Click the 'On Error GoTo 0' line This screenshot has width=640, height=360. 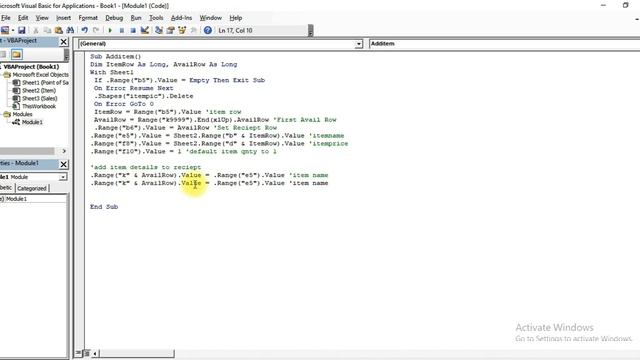124,104
